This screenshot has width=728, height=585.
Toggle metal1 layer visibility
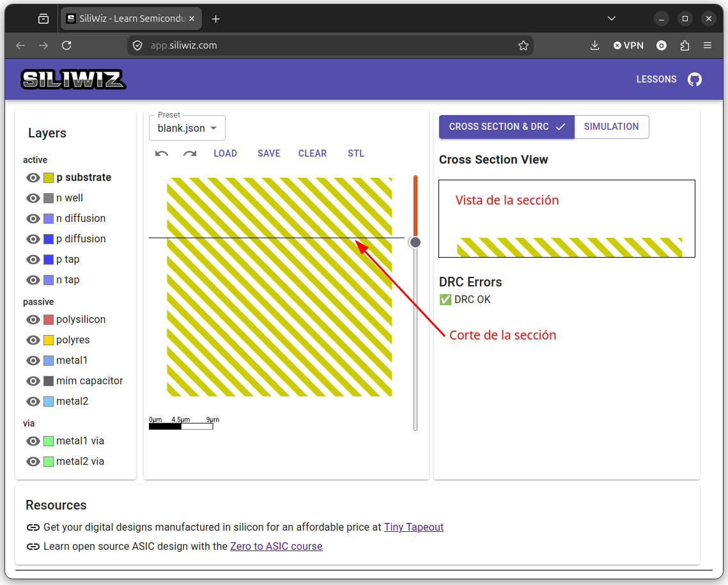(x=33, y=361)
